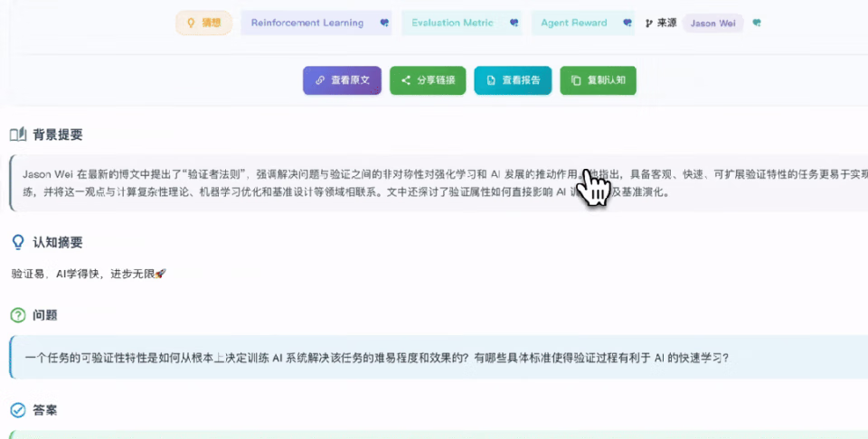
Task: Click the question mark icon beside 问题
Action: (x=17, y=315)
